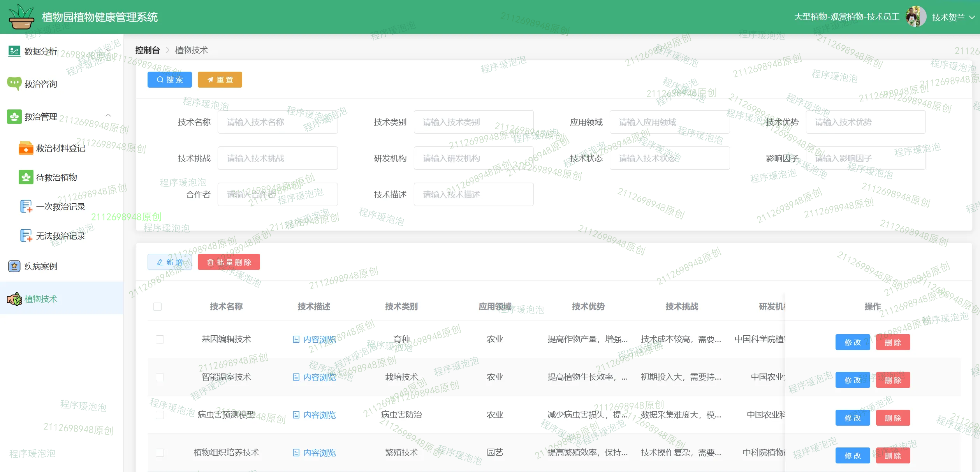
Task: Go to 控制台 breadcrumb
Action: click(x=148, y=50)
